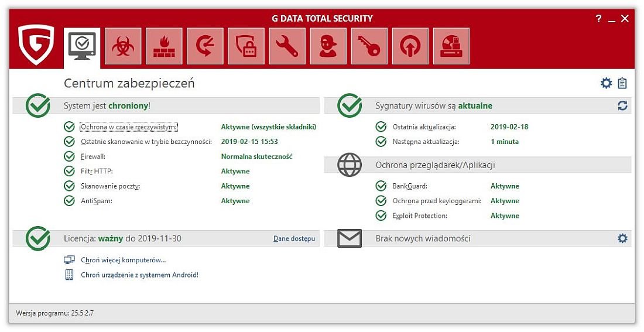Open message settings gear in Brak nowych wiadomości
The image size is (644, 332).
tap(623, 238)
